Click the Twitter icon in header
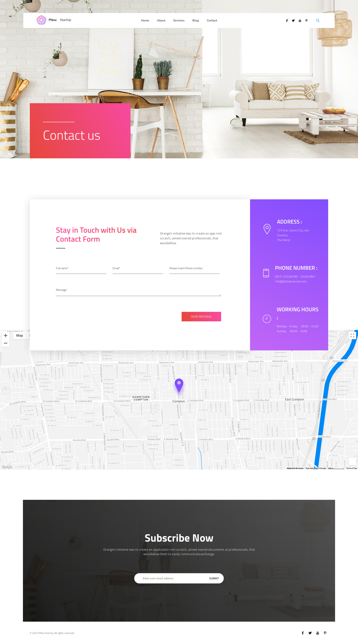Screen dimensions: 358x644 [x=293, y=20]
